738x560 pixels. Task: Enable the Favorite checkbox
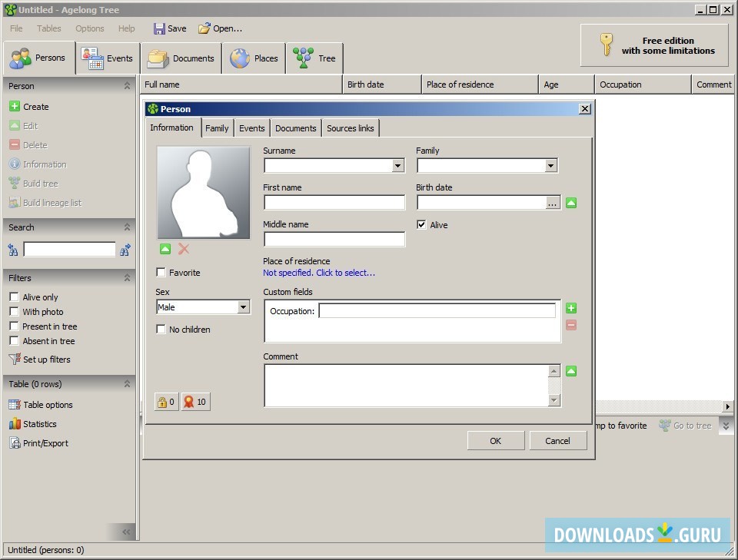pos(161,273)
